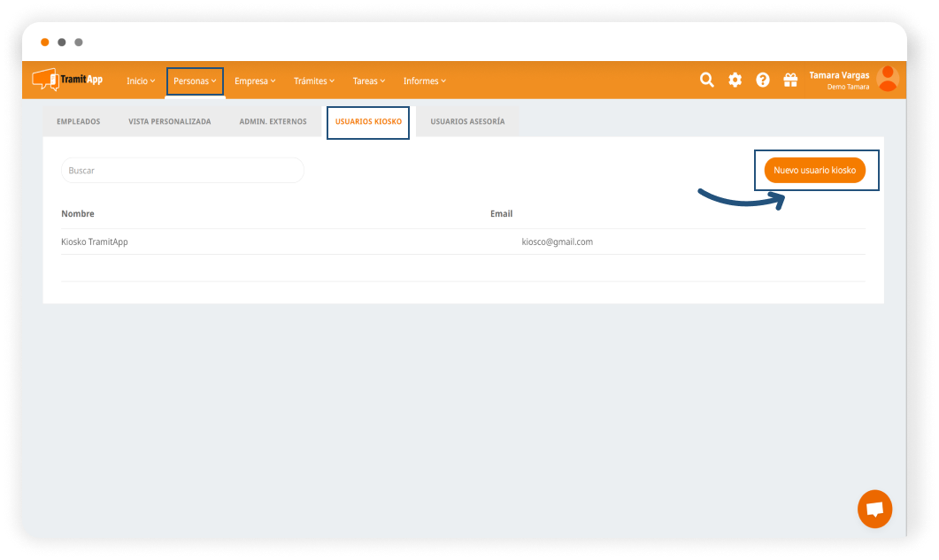Select the Usuarios Asesoría tab

click(x=467, y=121)
